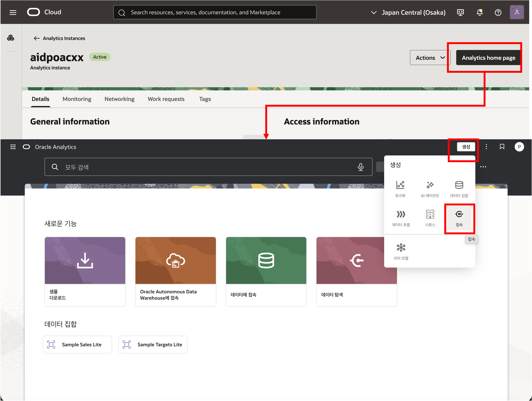
Task: Switch to the Tags tab
Action: [x=205, y=99]
